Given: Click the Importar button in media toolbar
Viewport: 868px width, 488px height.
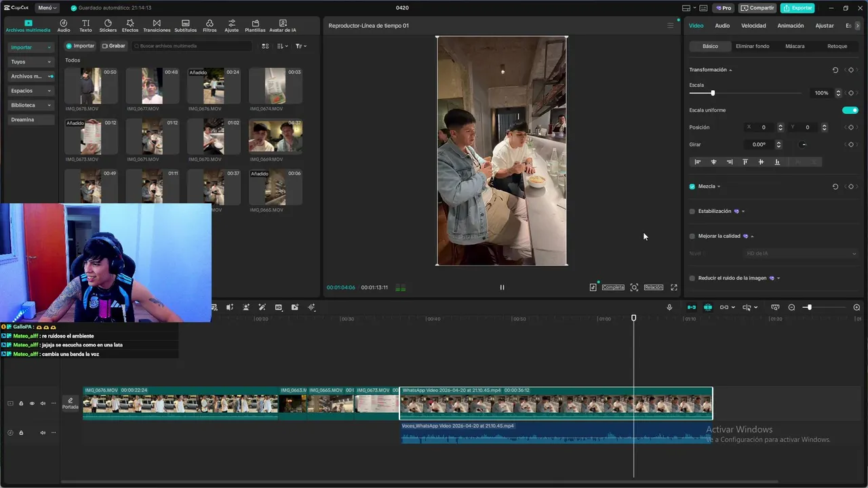Looking at the screenshot, I should click(x=80, y=46).
